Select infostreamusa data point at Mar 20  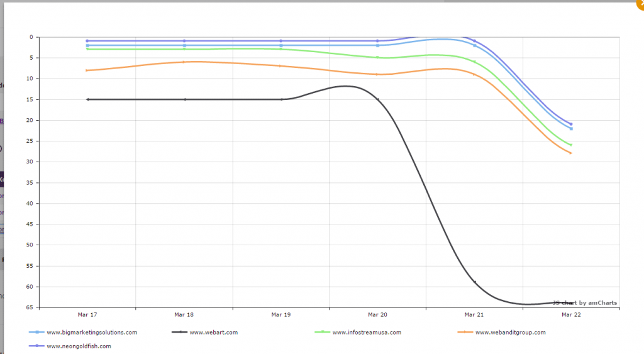click(377, 57)
